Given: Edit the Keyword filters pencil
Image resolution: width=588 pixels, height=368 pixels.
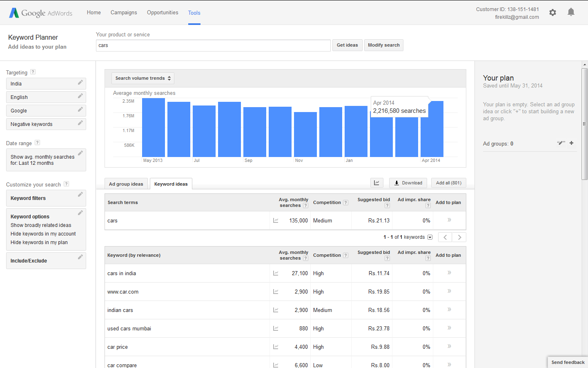Looking at the screenshot, I should pos(80,194).
